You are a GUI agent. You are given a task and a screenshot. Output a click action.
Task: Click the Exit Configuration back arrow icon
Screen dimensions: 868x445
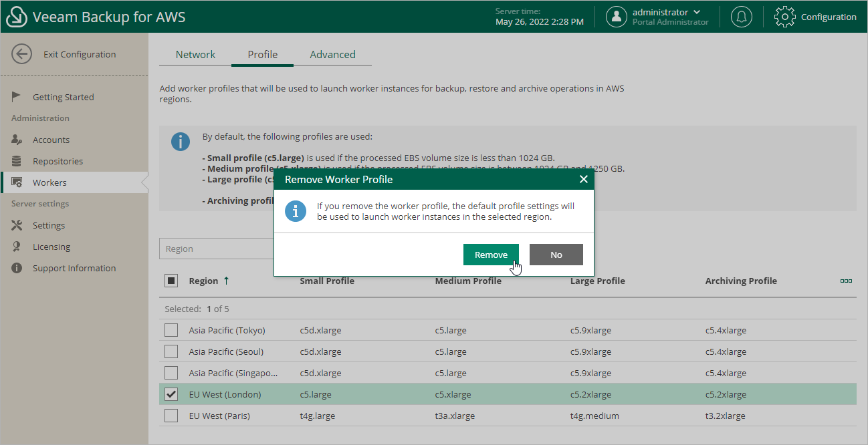[22, 54]
